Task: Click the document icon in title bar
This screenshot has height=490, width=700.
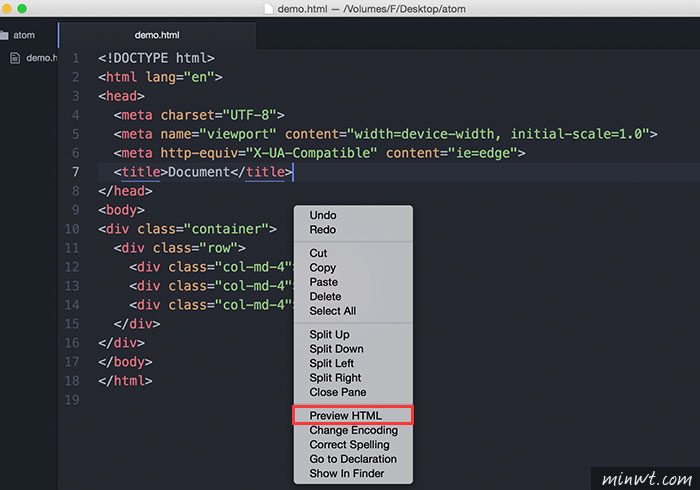Action: tap(268, 8)
